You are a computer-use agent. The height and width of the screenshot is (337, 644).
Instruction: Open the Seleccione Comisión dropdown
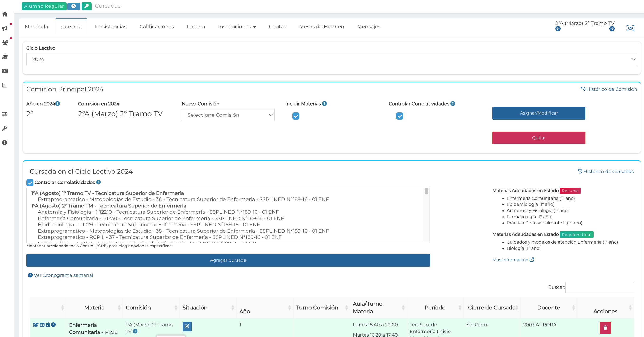point(228,115)
